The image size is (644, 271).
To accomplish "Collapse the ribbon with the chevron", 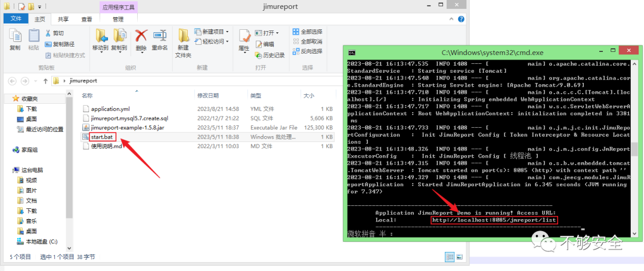I will point(453,19).
